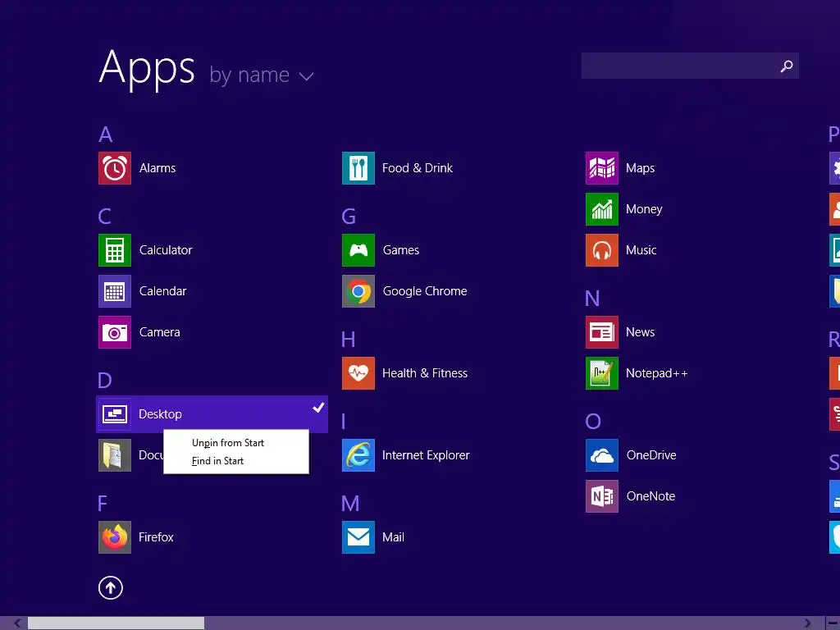This screenshot has height=630, width=840.
Task: Click the 'Apps' heading
Action: [148, 68]
